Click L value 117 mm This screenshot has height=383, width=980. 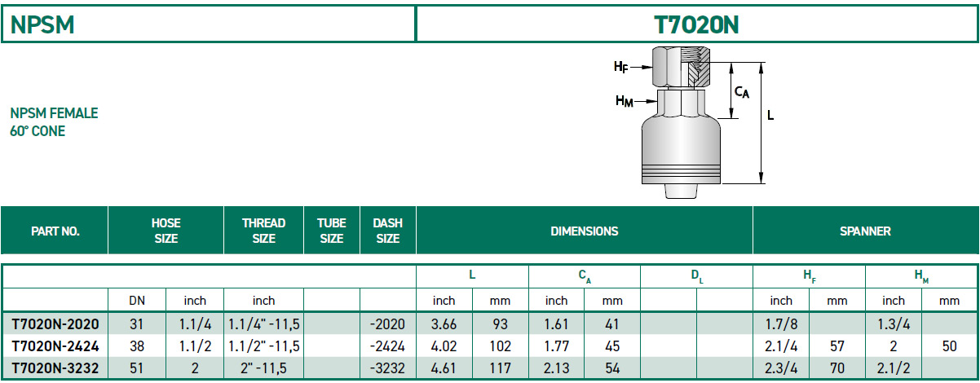pos(500,368)
